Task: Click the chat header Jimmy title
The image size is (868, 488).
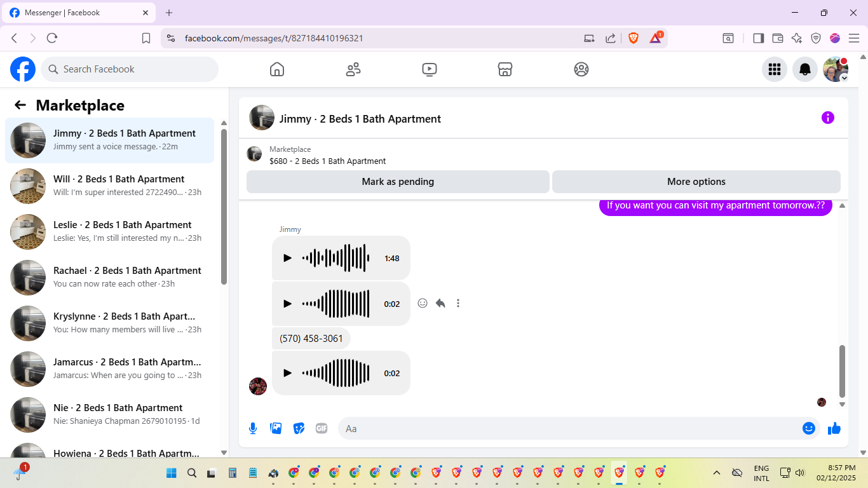Action: tap(360, 119)
